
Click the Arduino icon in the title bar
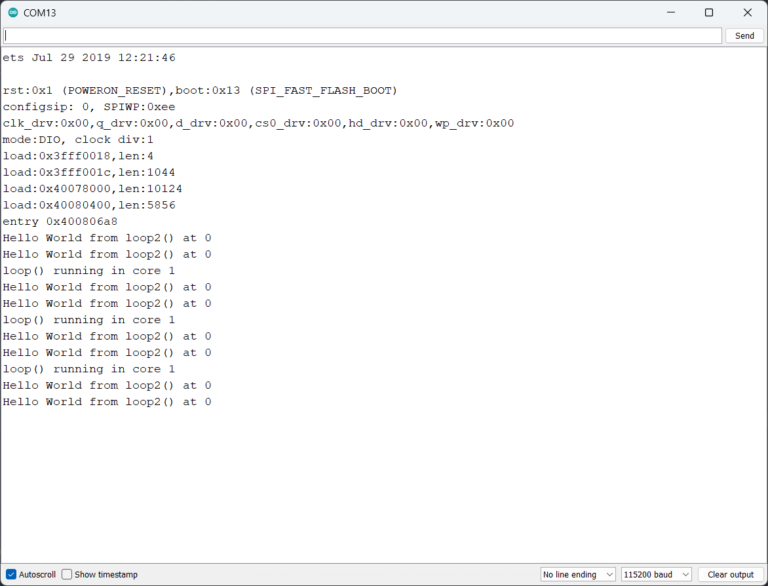13,13
